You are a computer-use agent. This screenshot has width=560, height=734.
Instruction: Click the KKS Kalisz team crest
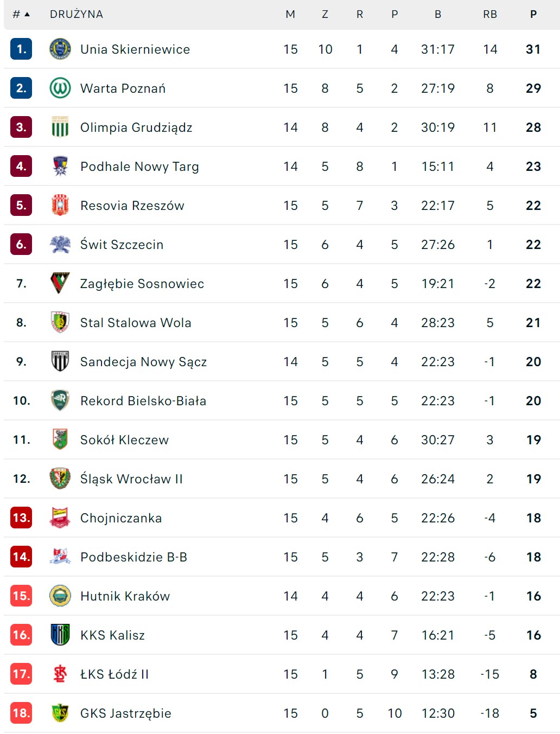click(60, 635)
